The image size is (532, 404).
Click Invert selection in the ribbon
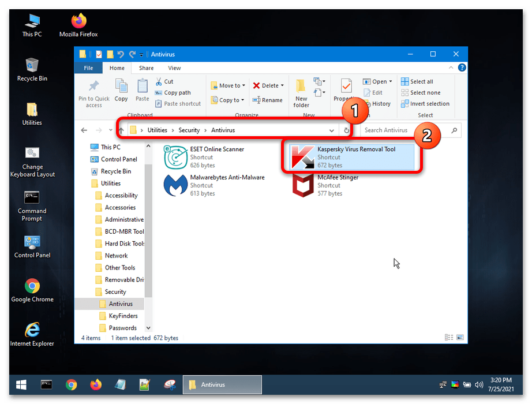pyautogui.click(x=429, y=104)
